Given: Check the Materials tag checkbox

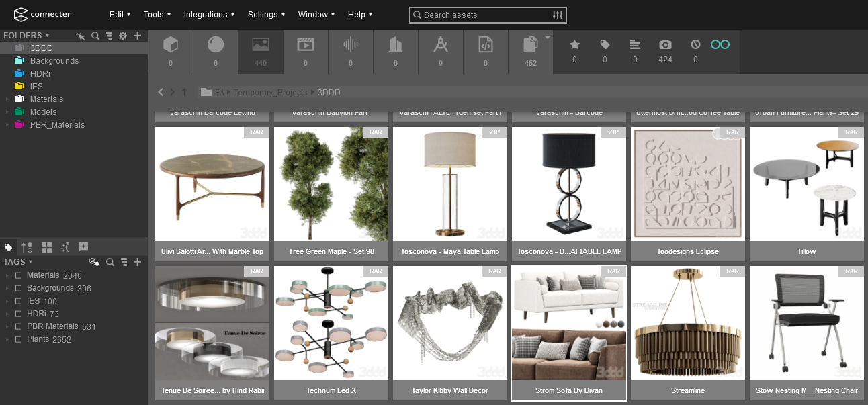Looking at the screenshot, I should (x=19, y=275).
